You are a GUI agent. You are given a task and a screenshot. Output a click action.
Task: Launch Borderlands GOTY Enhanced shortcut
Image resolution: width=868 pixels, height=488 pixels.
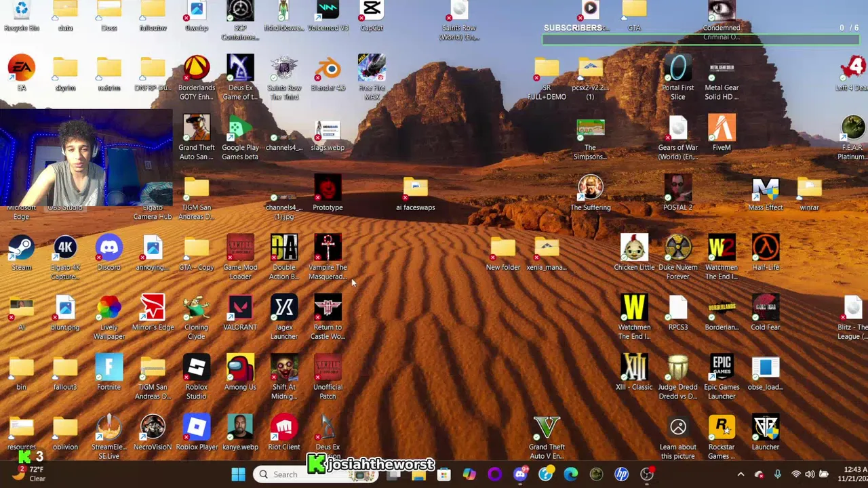click(197, 78)
